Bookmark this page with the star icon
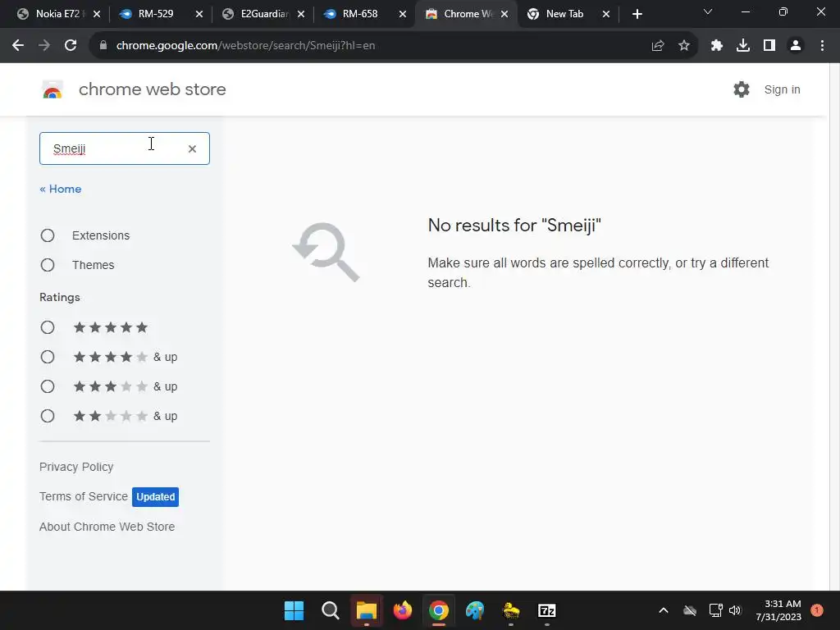 pos(684,46)
